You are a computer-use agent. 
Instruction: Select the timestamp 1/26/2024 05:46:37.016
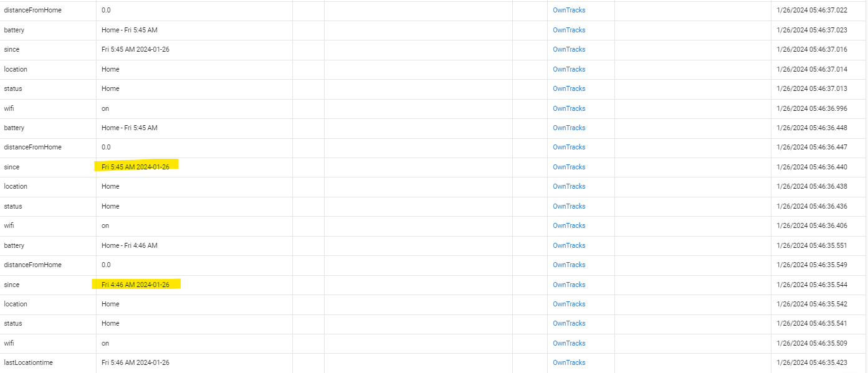coord(812,49)
